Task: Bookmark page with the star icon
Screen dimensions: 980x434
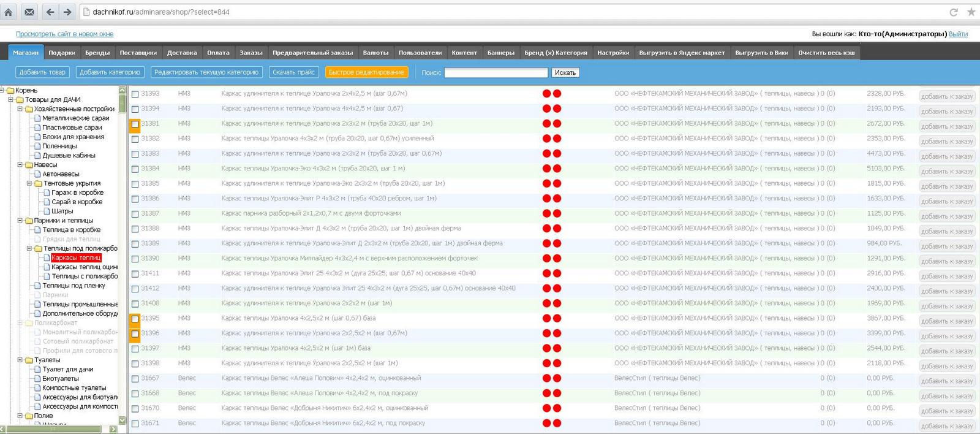Action: tap(971, 12)
